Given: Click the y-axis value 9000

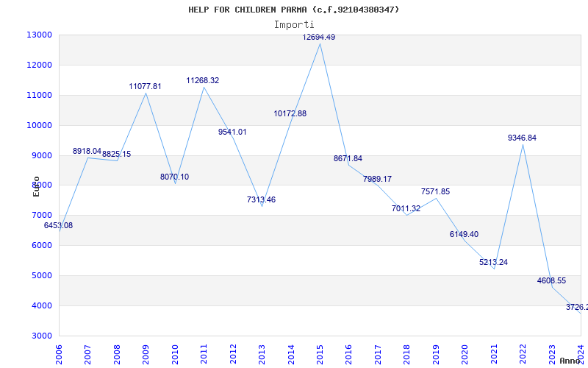Looking at the screenshot, I should pos(41,155).
